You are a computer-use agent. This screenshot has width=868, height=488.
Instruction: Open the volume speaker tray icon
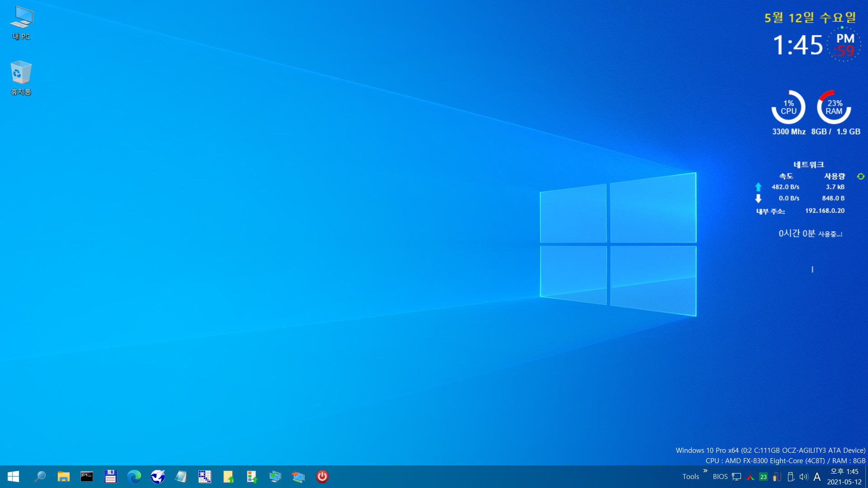tap(804, 477)
